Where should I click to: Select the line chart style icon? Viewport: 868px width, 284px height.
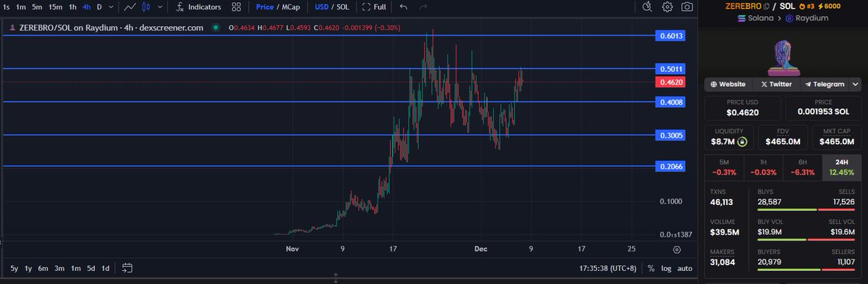point(129,7)
